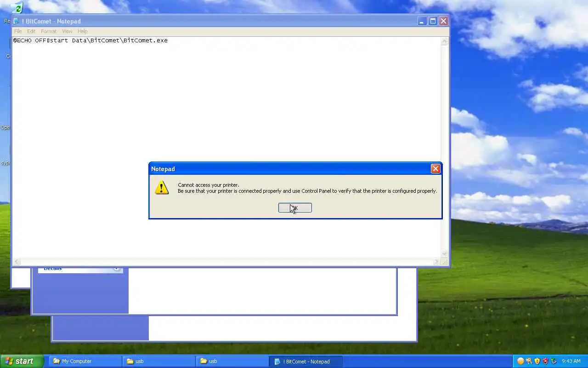Click the yellow shield update tray icon
The width and height of the screenshot is (588, 368).
[537, 361]
